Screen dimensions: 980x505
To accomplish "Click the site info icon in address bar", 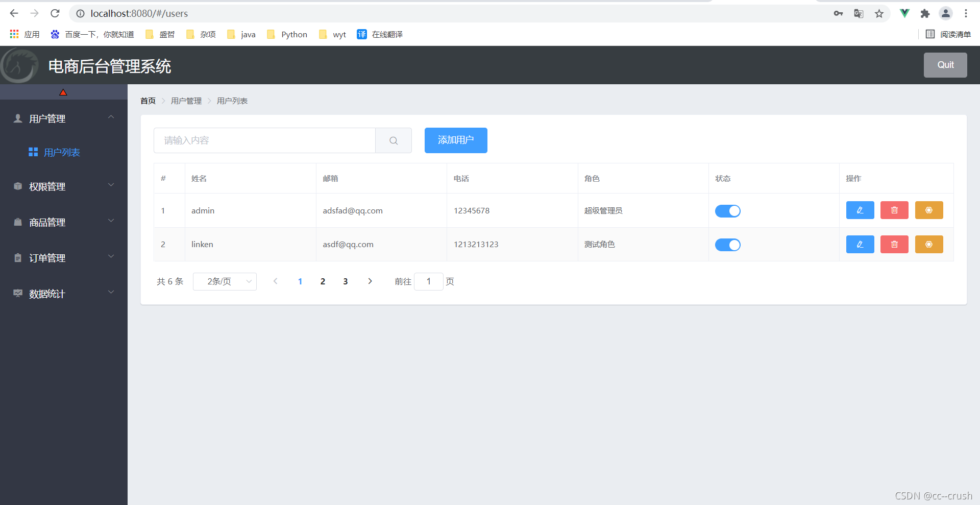I will tap(80, 14).
